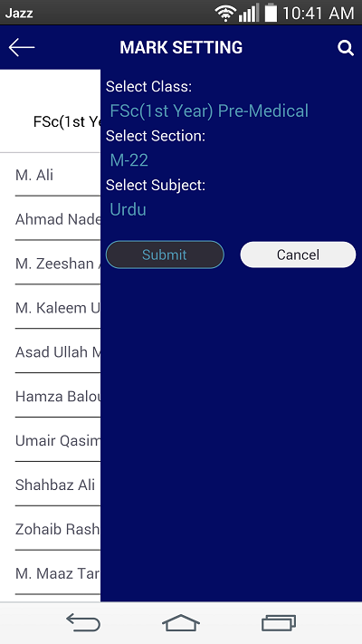Open search with magnifier icon
The image size is (362, 644).
(x=346, y=48)
